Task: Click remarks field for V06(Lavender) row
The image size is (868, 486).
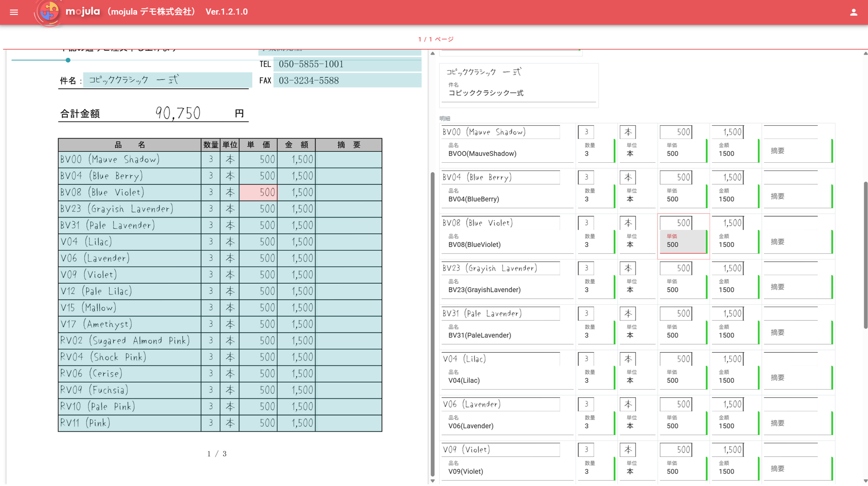Action: (798, 423)
